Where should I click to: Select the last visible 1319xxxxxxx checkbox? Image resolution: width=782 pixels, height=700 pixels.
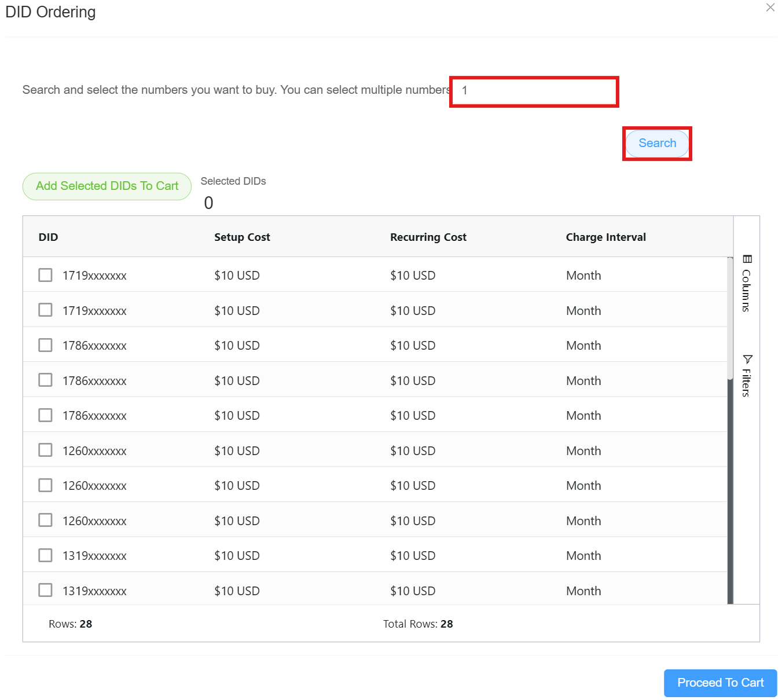pyautogui.click(x=45, y=590)
